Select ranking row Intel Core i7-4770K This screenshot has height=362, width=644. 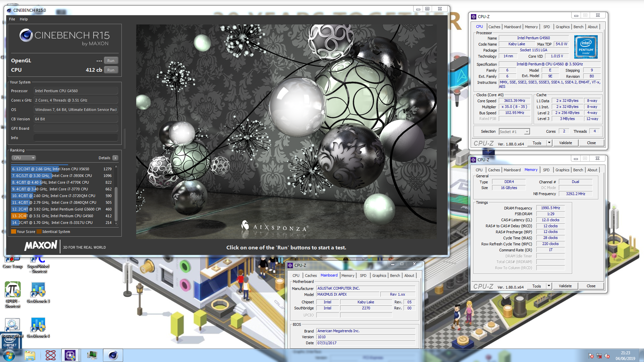(62, 182)
